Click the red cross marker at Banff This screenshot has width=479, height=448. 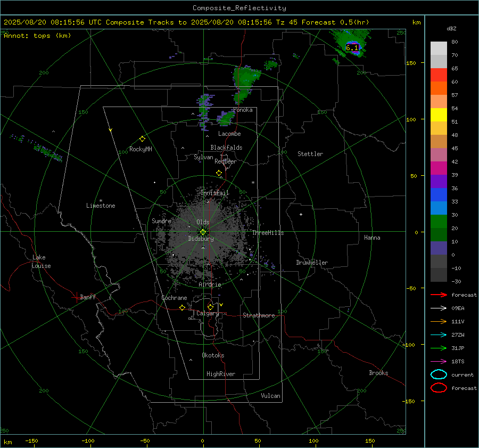click(x=76, y=297)
